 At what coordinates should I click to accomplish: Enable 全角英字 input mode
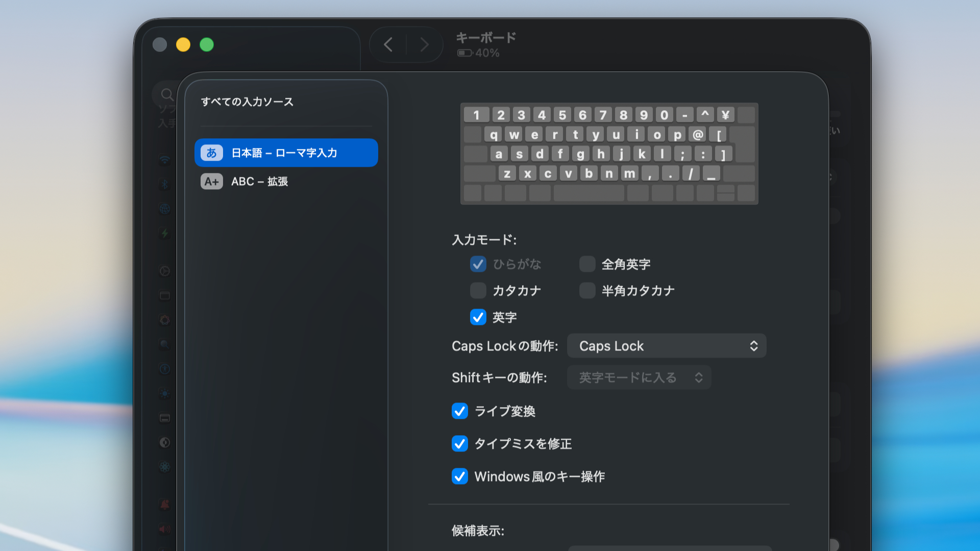pos(587,264)
